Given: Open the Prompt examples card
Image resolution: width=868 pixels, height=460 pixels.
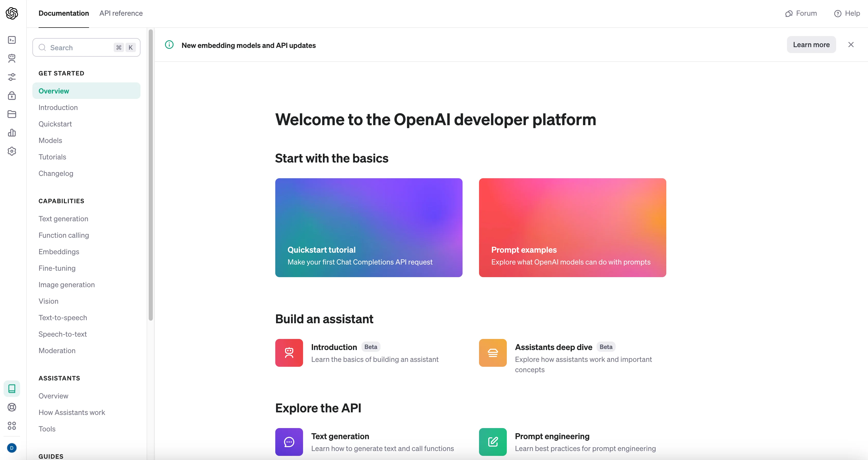Looking at the screenshot, I should (572, 228).
